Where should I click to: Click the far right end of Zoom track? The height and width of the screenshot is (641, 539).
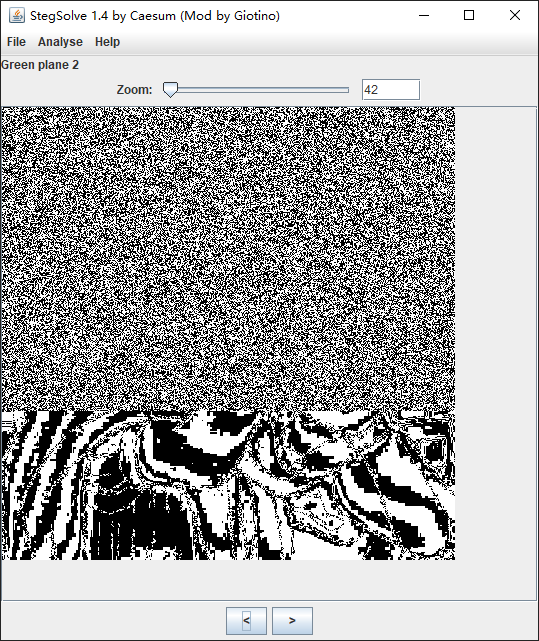point(348,90)
